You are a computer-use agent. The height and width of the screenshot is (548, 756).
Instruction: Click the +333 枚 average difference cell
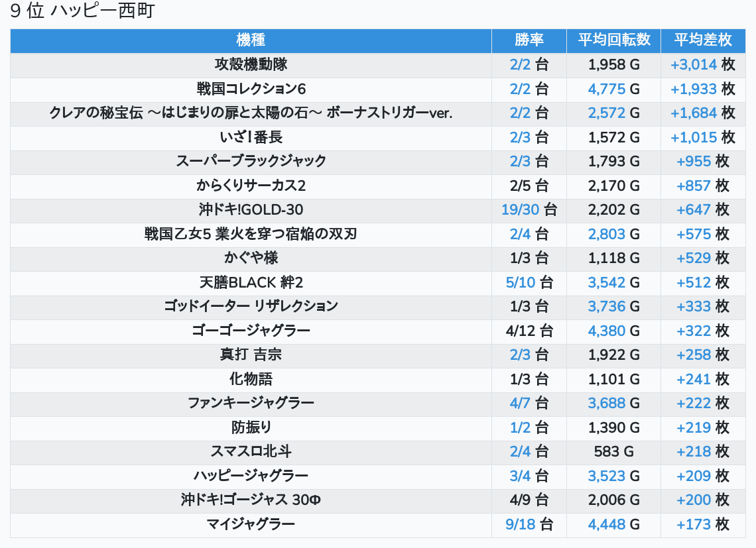click(x=703, y=306)
